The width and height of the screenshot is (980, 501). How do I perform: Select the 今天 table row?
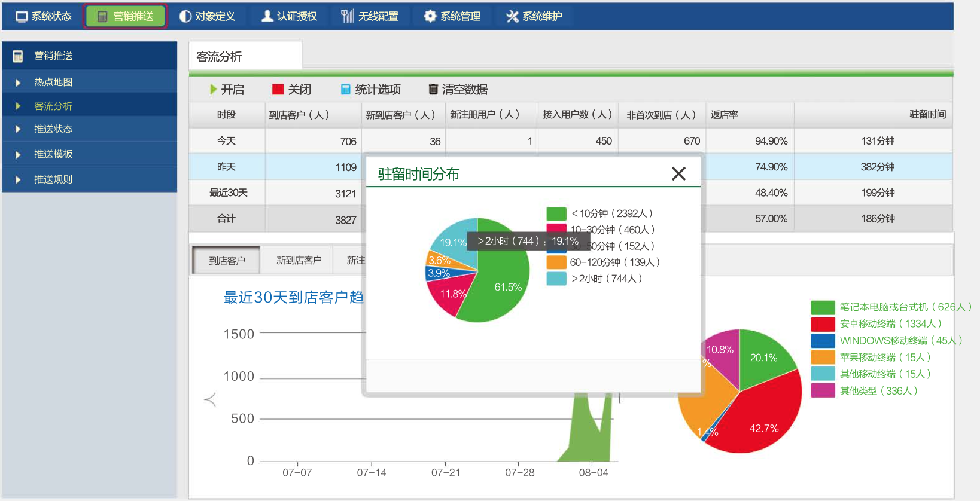(x=571, y=141)
